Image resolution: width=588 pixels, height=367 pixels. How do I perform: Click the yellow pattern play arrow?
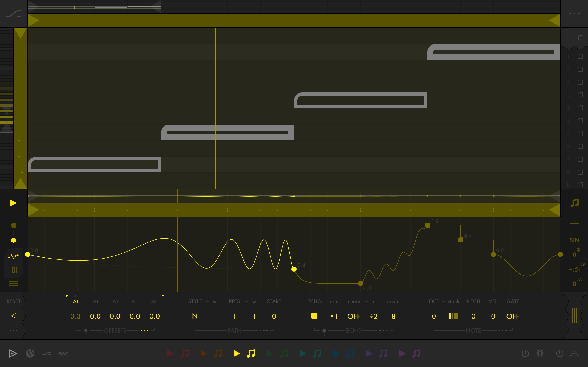click(237, 353)
